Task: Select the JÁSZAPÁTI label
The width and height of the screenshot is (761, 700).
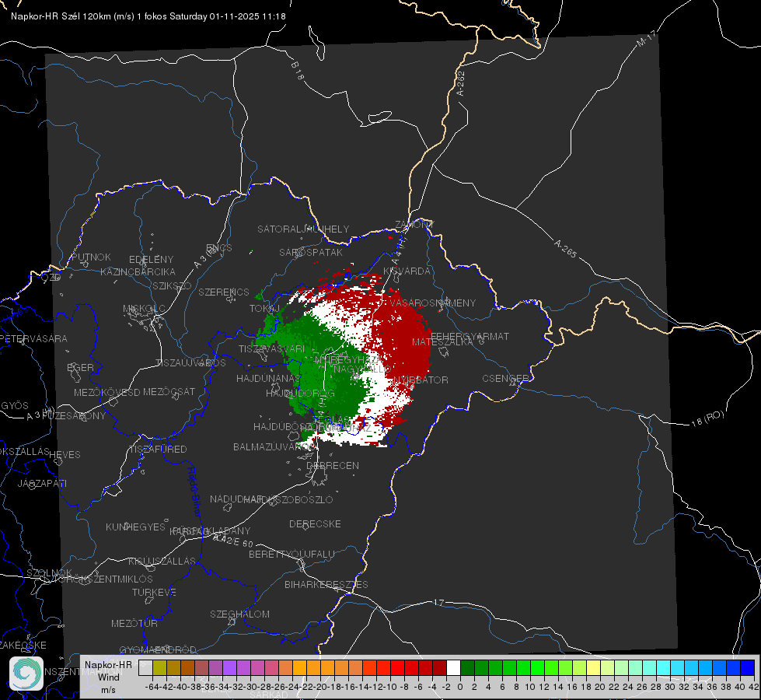Action: click(42, 483)
